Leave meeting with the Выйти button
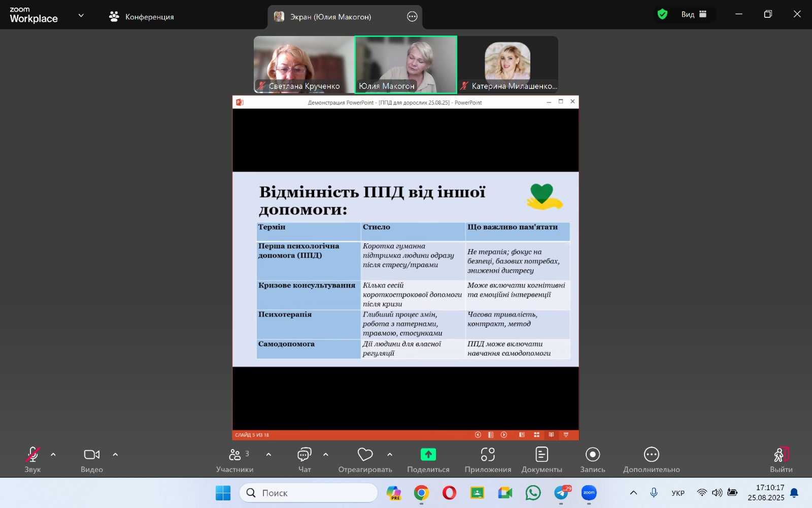Screen dimensions: 812x508 click(x=781, y=455)
